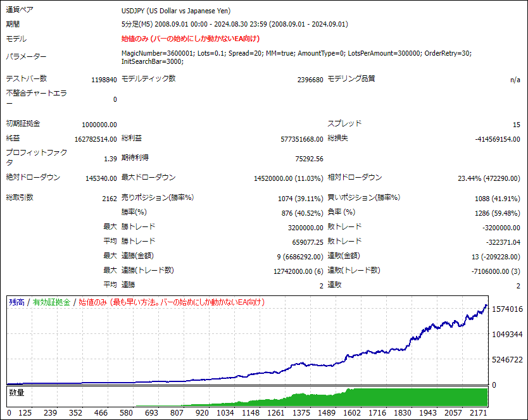The image size is (528, 420).
Task: Click the 有効証拠金 equity legend label
Action: (x=51, y=302)
